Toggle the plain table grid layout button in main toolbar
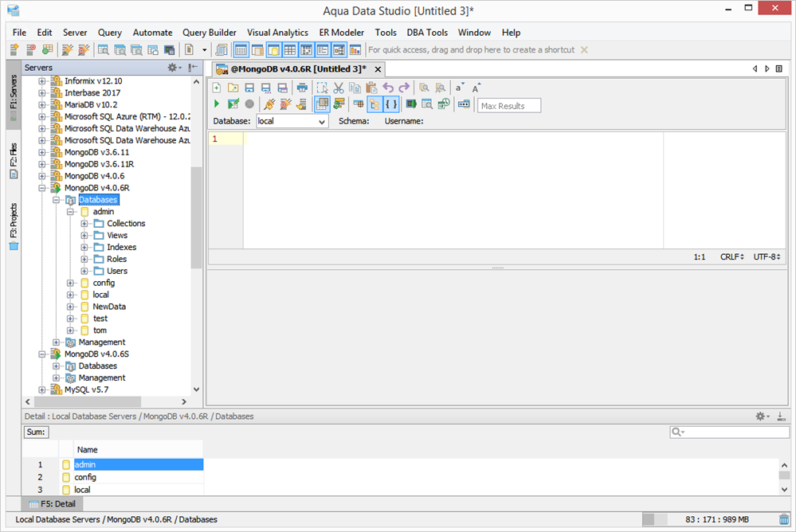This screenshot has height=532, width=796. (290, 49)
